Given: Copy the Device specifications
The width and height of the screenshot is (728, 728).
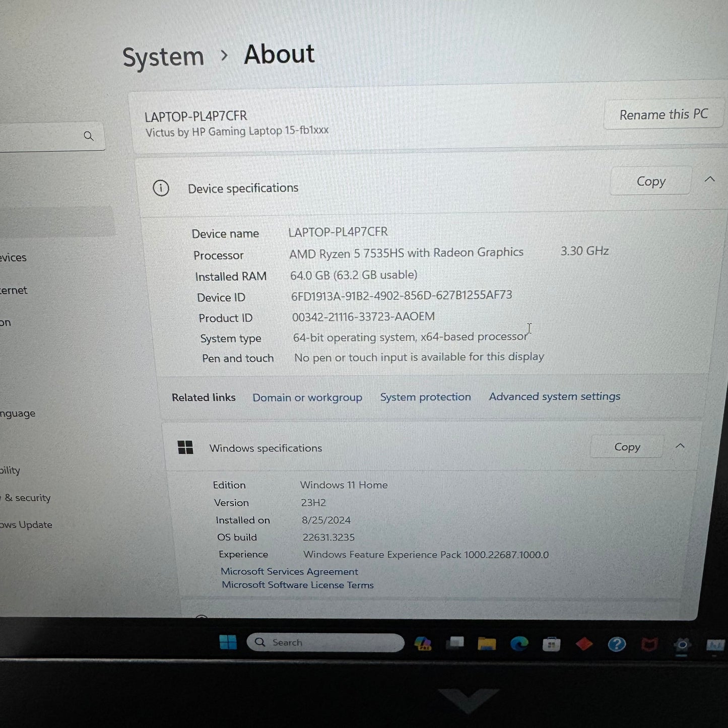Looking at the screenshot, I should point(650,181).
